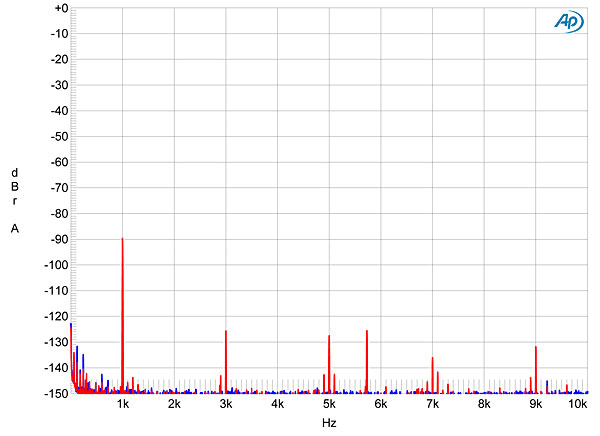Click the 6k tick label on the x-axis
Screen dimensions: 600x436
(x=381, y=405)
